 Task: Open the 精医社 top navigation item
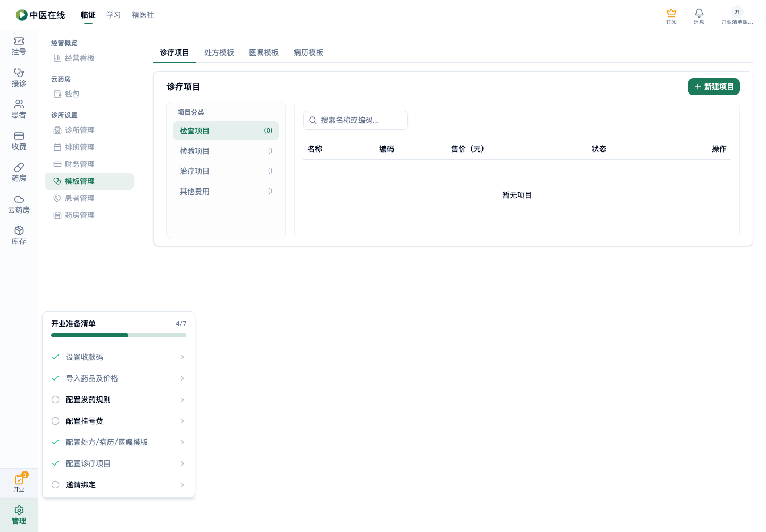tap(143, 15)
